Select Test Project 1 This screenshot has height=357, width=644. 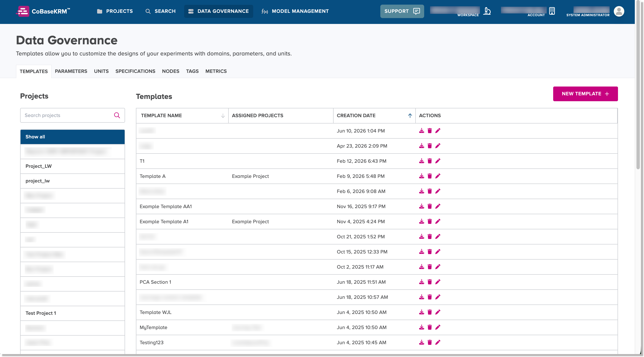tap(73, 313)
